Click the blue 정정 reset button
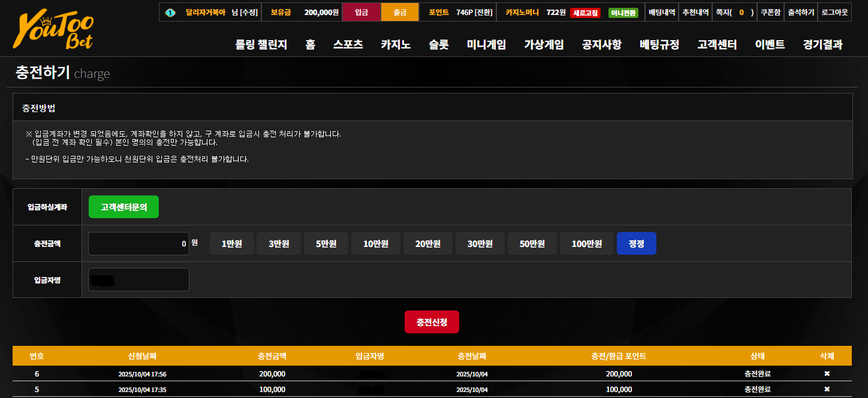The image size is (868, 398). click(637, 243)
